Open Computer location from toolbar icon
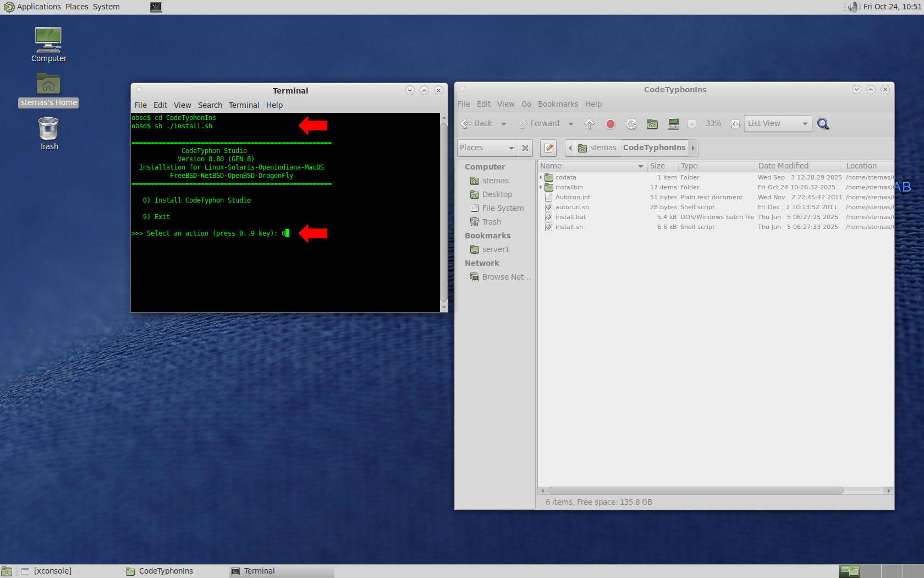 point(673,124)
